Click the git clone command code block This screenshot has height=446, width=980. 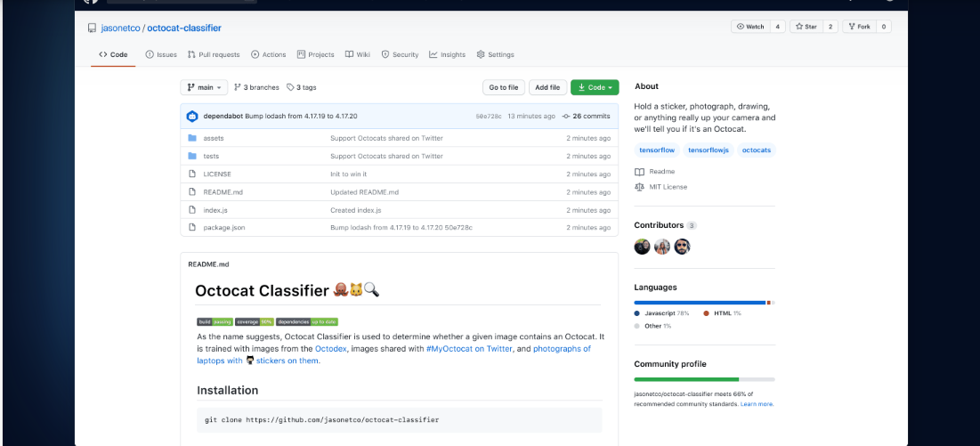tap(400, 420)
